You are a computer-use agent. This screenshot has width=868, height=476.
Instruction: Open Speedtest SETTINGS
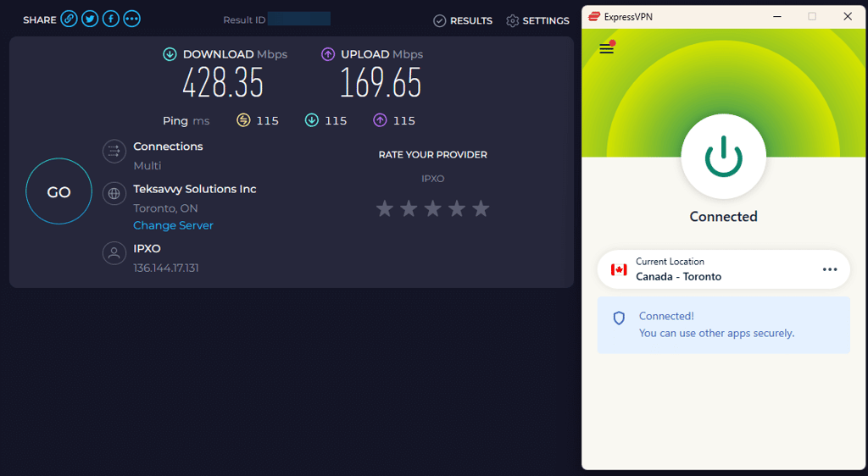(x=537, y=21)
